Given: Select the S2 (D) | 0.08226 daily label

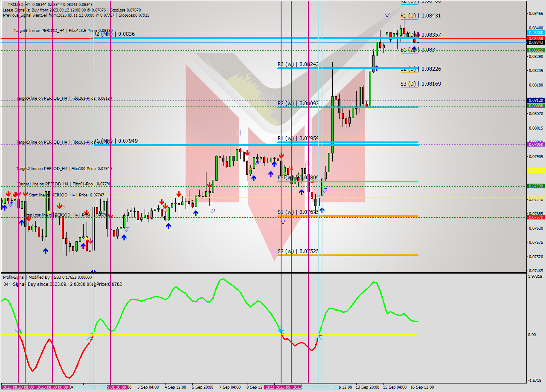Looking at the screenshot, I should coord(421,69).
